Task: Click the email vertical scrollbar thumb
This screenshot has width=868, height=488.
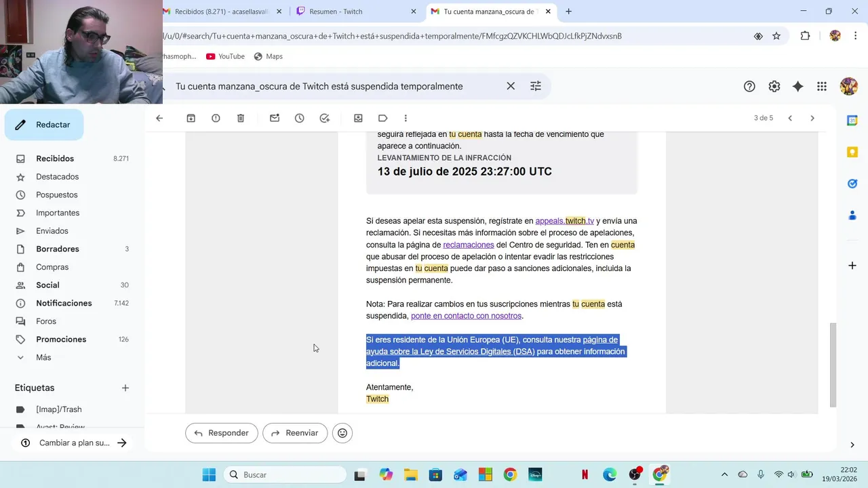Action: [833, 364]
